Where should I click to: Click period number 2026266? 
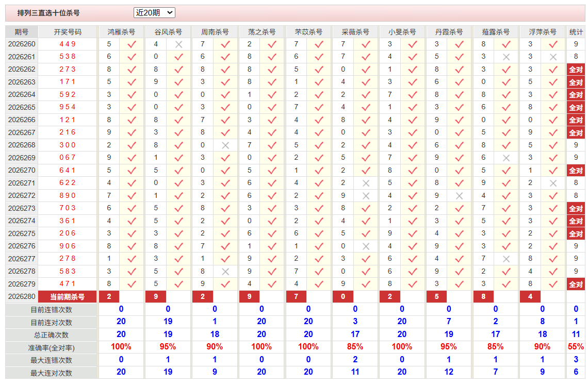click(22, 120)
